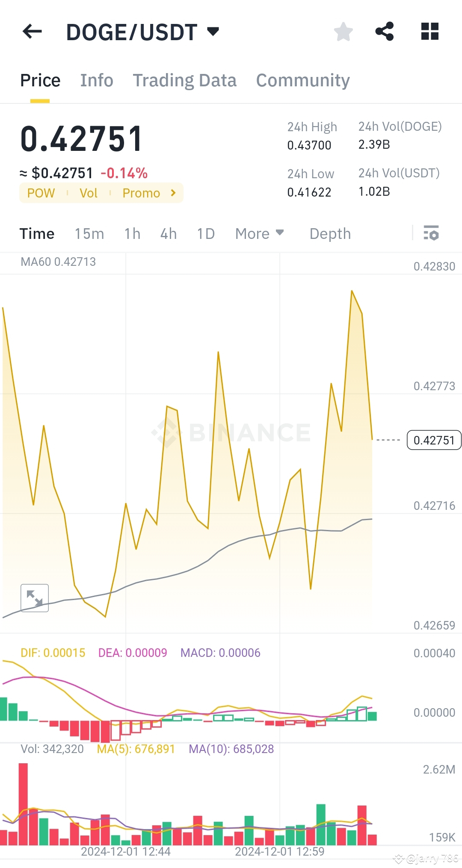Open the Community tab
462x868 pixels.
click(x=303, y=80)
